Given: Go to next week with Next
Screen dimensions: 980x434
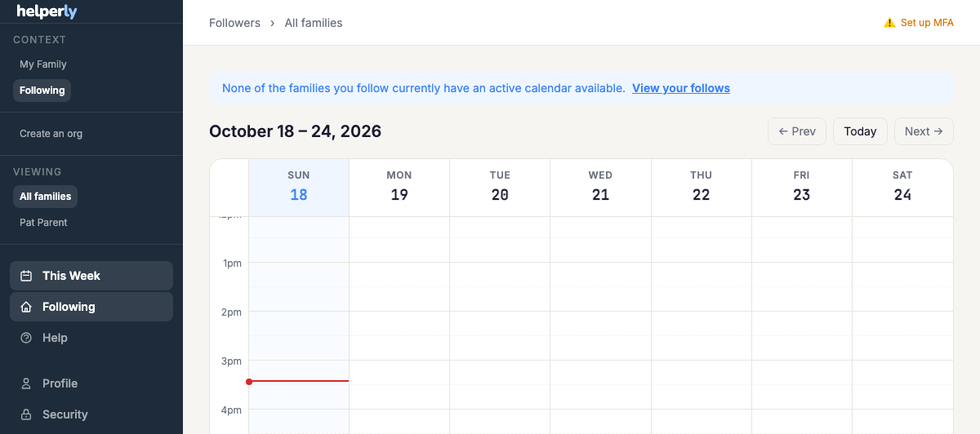Looking at the screenshot, I should click(924, 131).
